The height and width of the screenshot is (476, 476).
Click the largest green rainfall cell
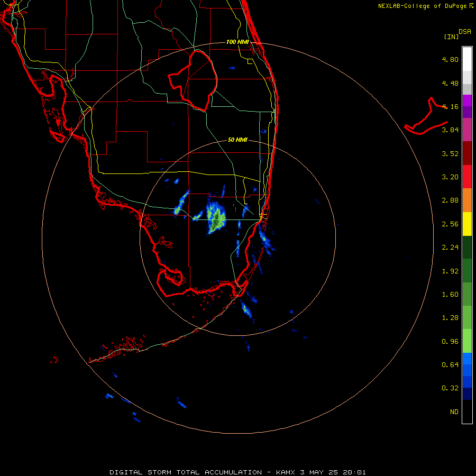pos(216,218)
